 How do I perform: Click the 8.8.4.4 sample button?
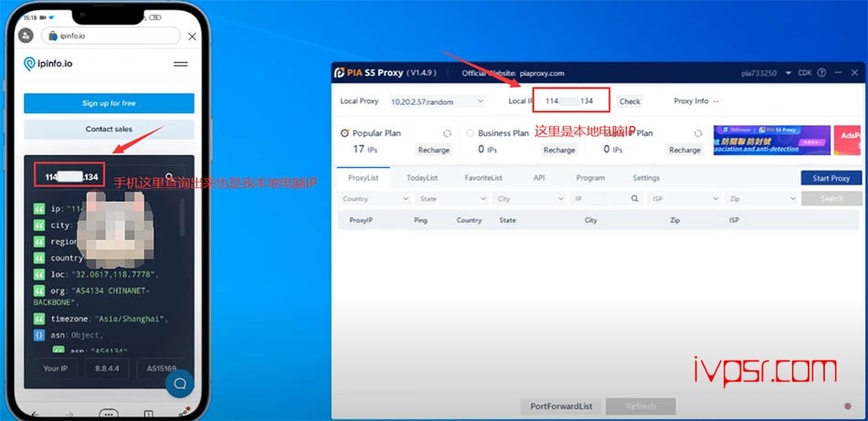108,368
